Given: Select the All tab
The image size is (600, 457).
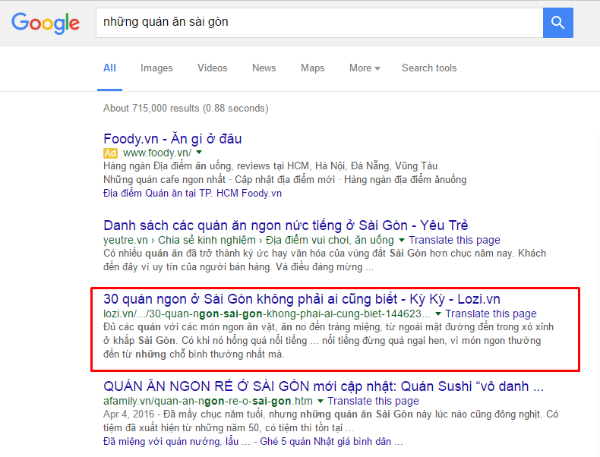Looking at the screenshot, I should point(109,68).
